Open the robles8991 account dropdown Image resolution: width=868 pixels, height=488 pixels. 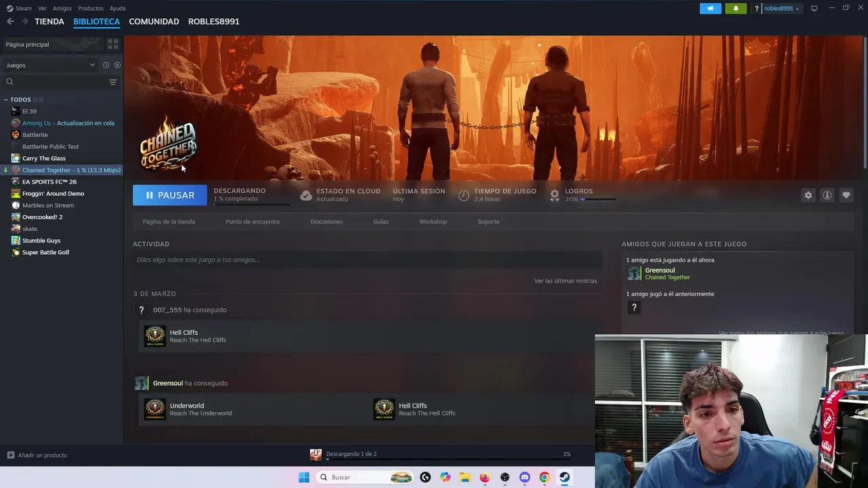tap(782, 9)
